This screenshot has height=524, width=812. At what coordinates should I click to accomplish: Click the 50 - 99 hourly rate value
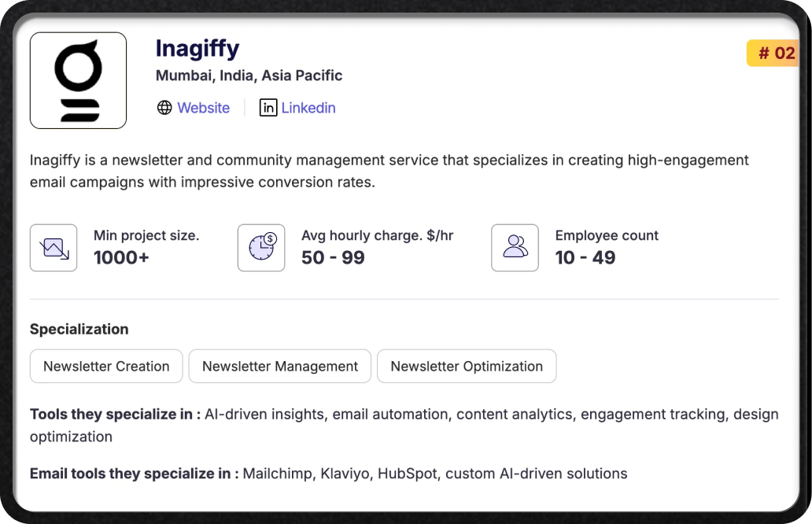coord(333,258)
